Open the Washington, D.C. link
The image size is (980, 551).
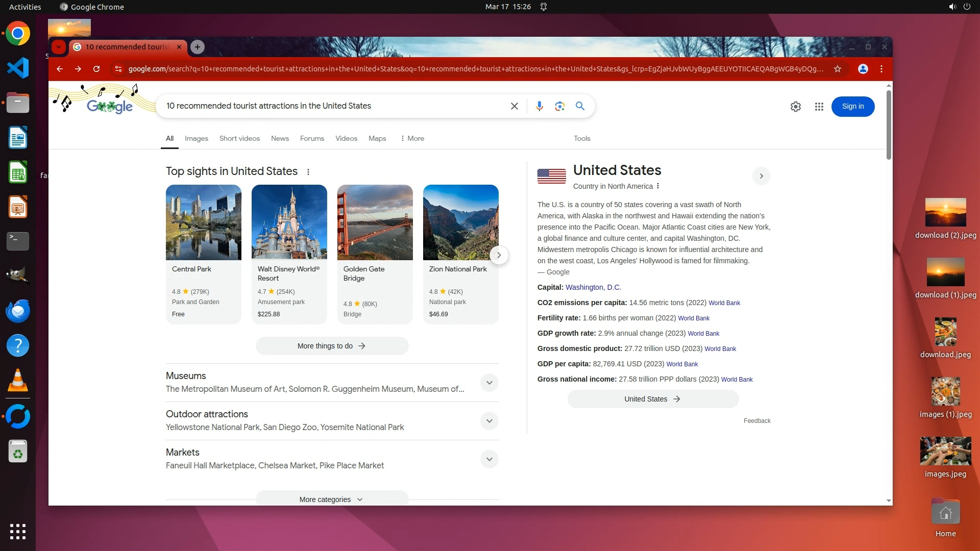click(x=593, y=287)
